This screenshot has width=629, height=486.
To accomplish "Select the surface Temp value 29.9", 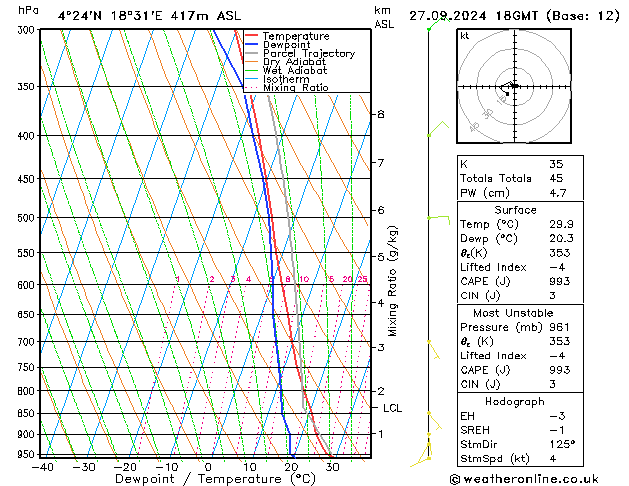I will tap(561, 224).
